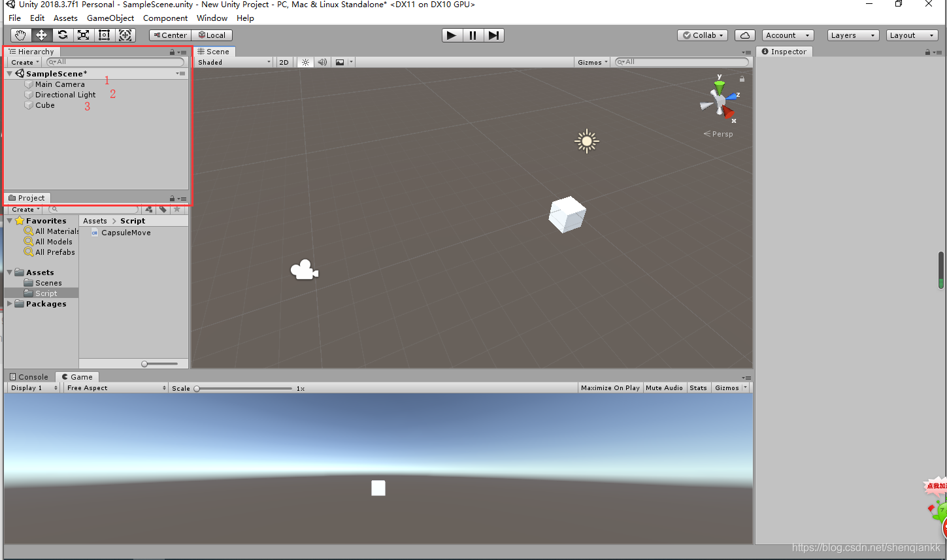Toggle scene lighting button
The width and height of the screenshot is (947, 560).
pyautogui.click(x=305, y=62)
